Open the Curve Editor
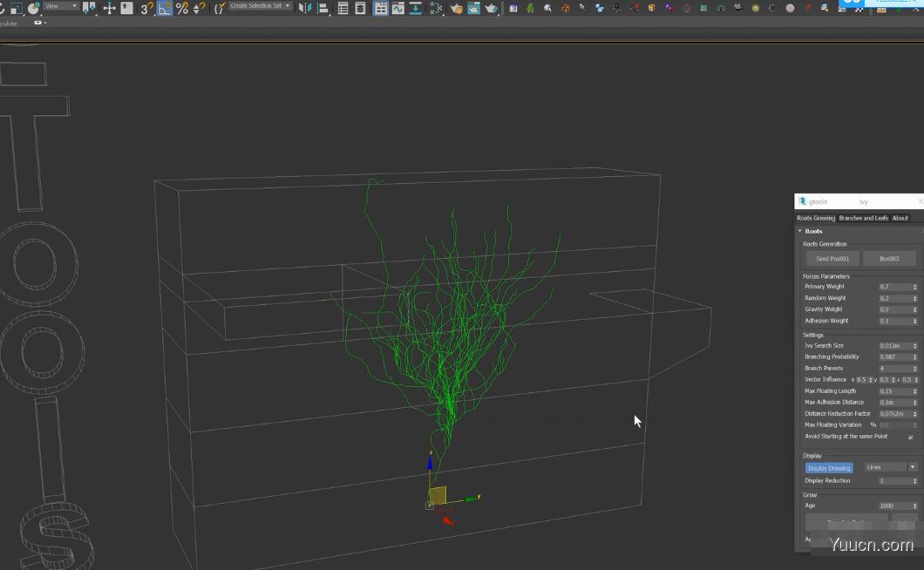The height and width of the screenshot is (570, 924). (x=398, y=8)
